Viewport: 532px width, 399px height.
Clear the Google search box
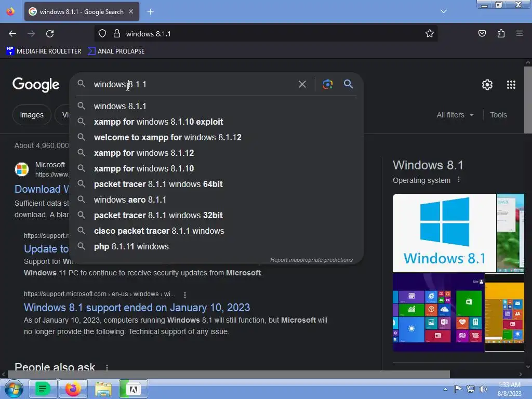pyautogui.click(x=302, y=84)
